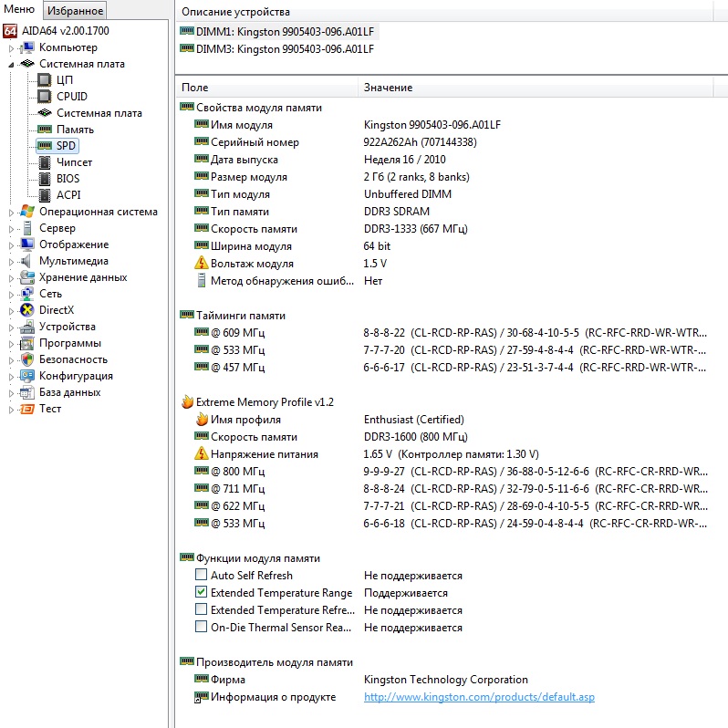The image size is (728, 728).
Task: Click the Описание устройства column header
Action: 444,12
